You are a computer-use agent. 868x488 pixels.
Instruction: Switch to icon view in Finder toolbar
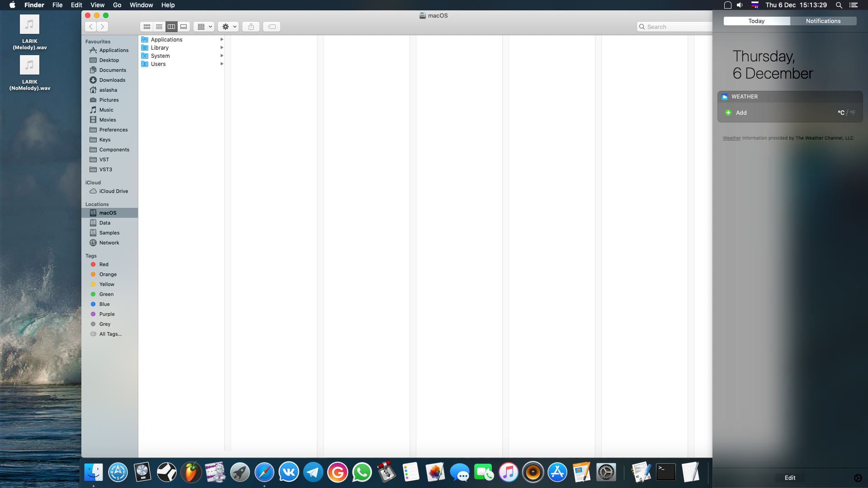(147, 27)
